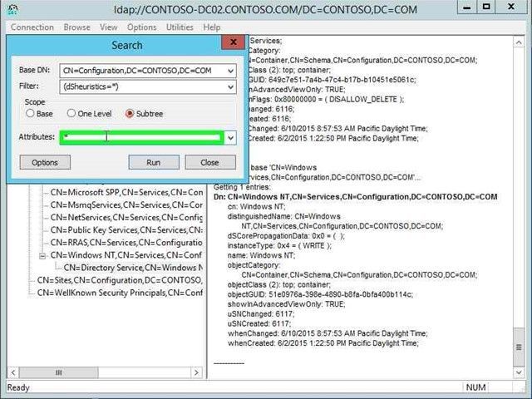Click the Dn: CN=Windows NT result line
The image size is (532, 399).
[x=356, y=197]
